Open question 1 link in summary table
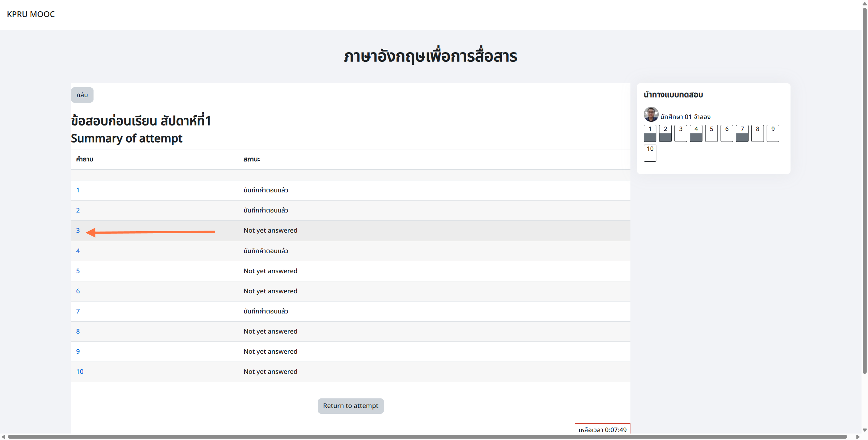 click(78, 190)
